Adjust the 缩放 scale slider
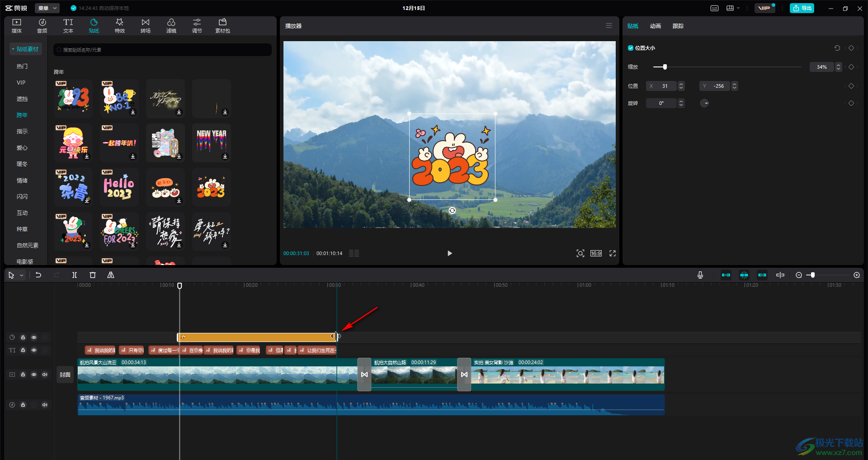 (x=665, y=67)
